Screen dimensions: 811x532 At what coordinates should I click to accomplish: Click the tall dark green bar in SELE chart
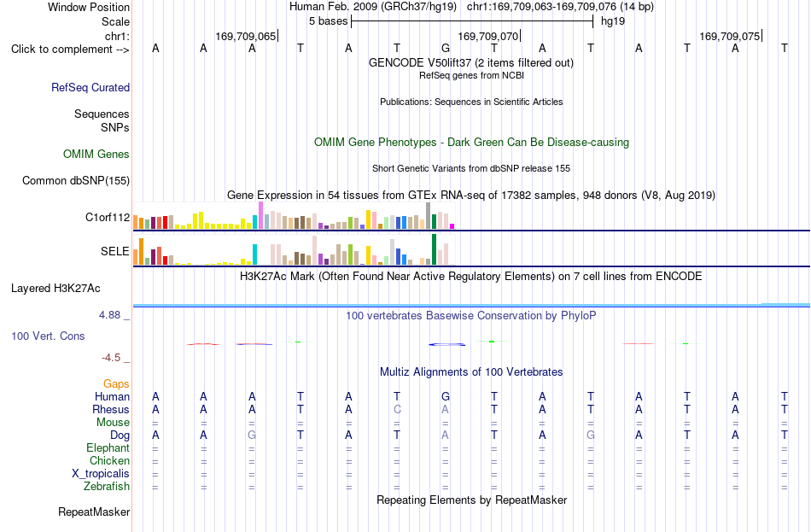[434, 249]
